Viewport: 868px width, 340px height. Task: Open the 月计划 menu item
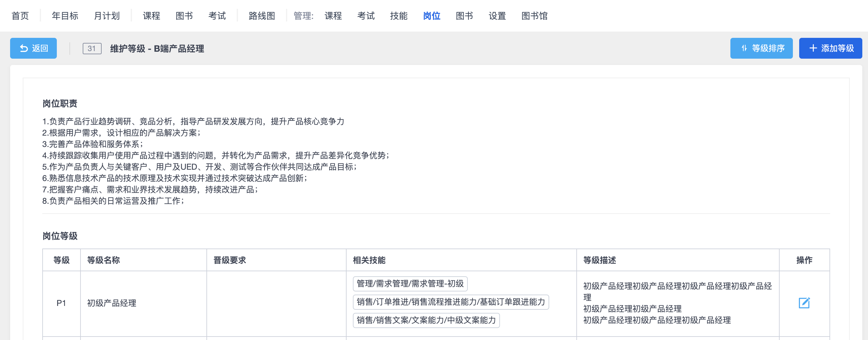point(107,16)
